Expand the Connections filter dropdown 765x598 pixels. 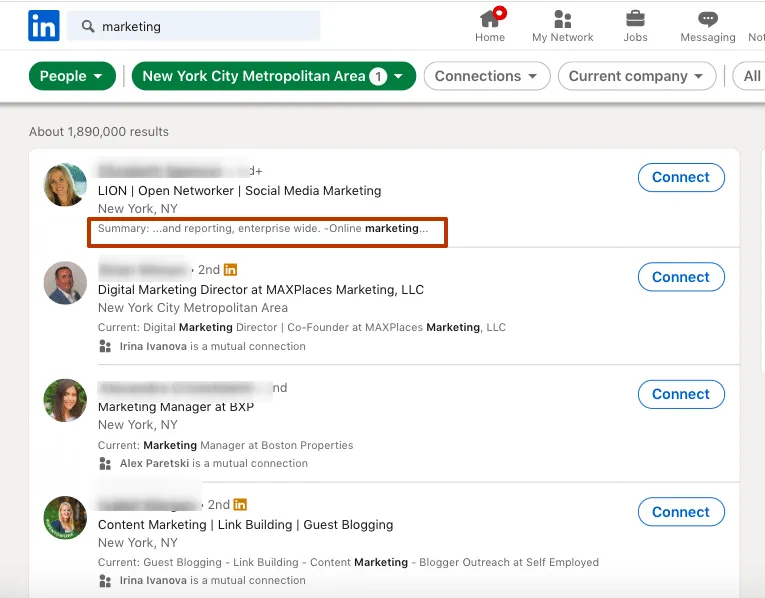tap(487, 76)
